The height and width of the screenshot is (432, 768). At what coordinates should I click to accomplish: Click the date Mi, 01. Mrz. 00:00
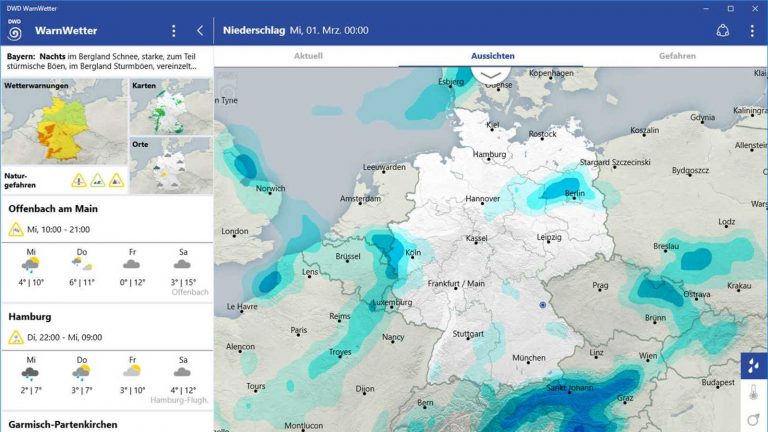click(x=329, y=30)
